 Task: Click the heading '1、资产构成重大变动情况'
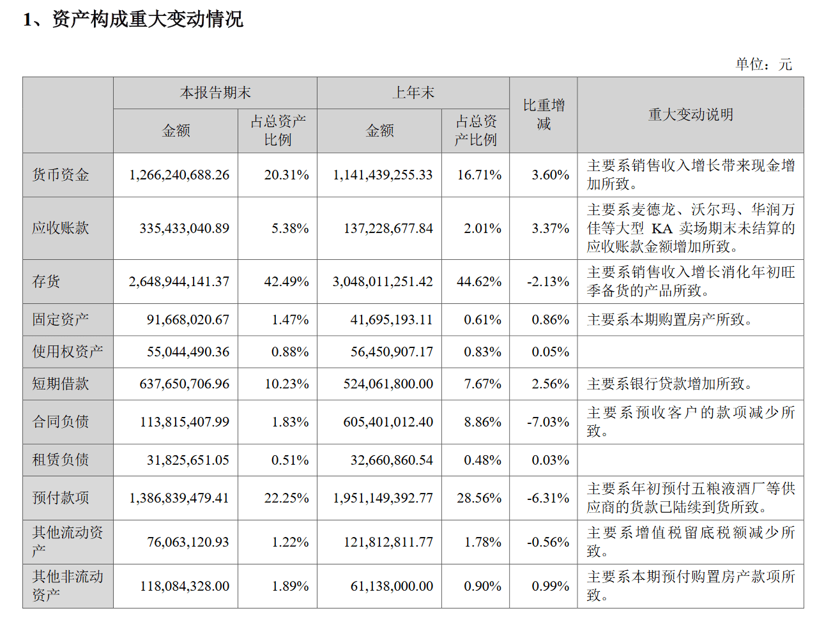[x=133, y=19]
